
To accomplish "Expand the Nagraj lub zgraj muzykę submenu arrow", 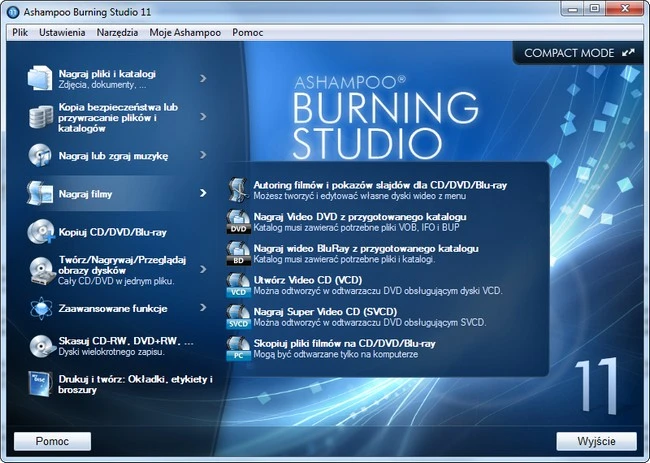I will pyautogui.click(x=203, y=155).
